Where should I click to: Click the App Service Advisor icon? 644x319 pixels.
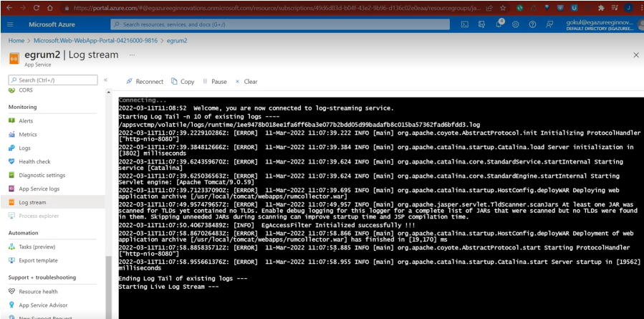(11, 305)
